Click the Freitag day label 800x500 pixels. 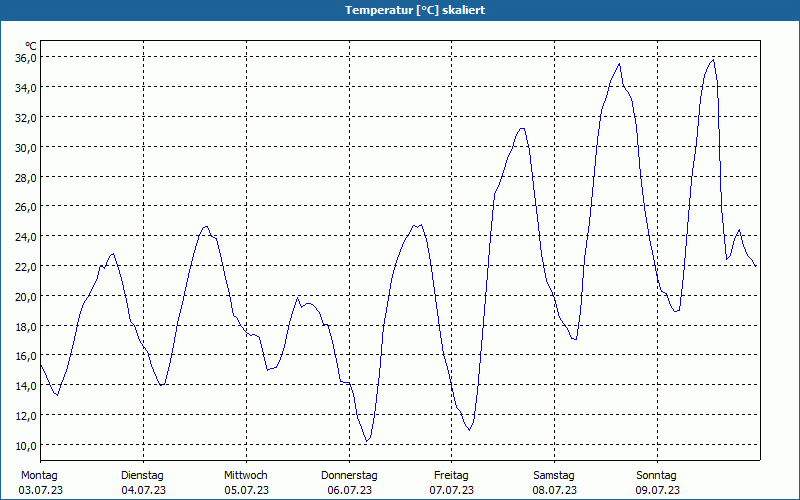click(451, 475)
